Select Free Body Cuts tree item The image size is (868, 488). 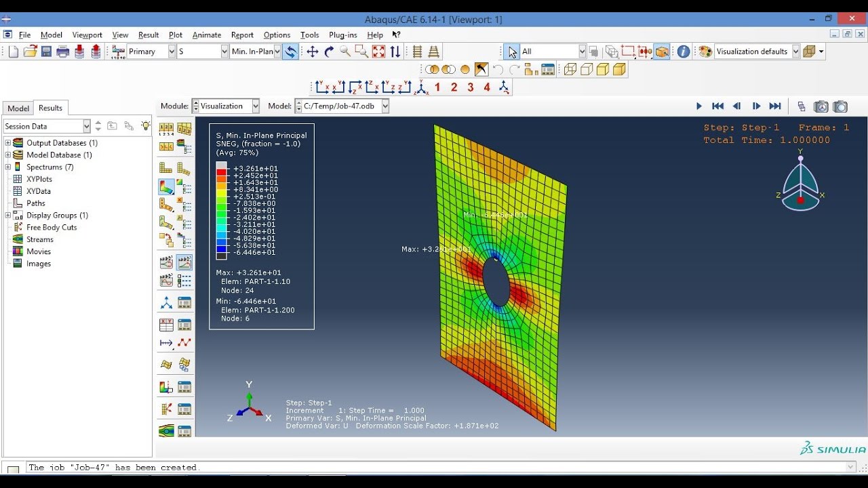pyautogui.click(x=52, y=227)
